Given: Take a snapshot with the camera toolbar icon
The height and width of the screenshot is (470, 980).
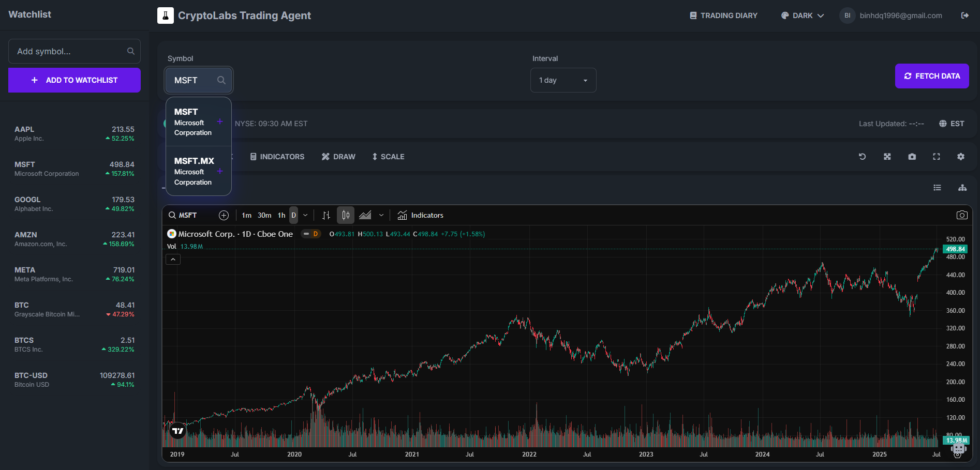Looking at the screenshot, I should (912, 157).
